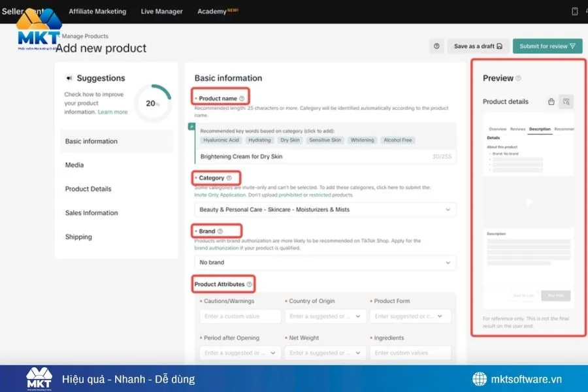The height and width of the screenshot is (392, 588).
Task: Click the Cautions/Warnings input field
Action: [x=240, y=316]
